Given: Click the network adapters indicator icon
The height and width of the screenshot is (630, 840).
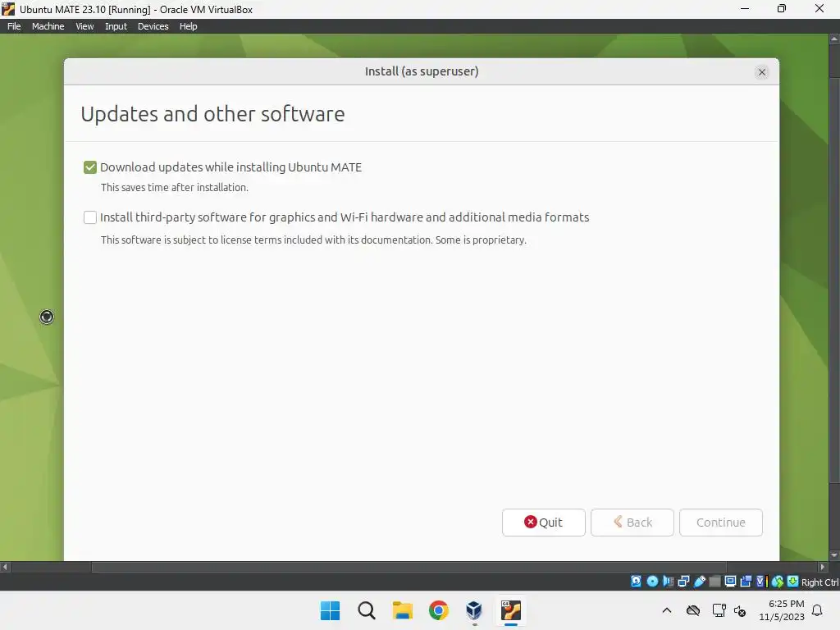Looking at the screenshot, I should tap(683, 582).
